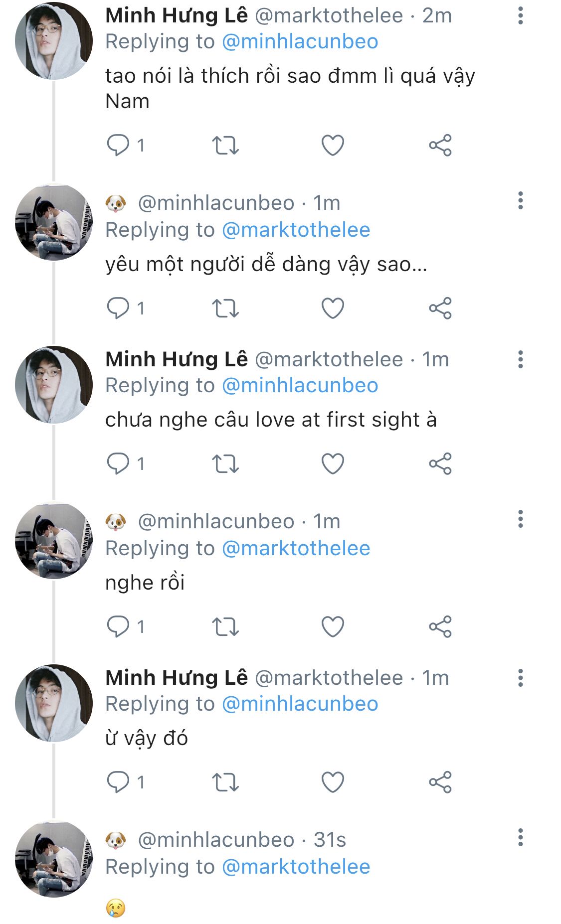Open more options on crying emoji tweet
The width and height of the screenshot is (561, 924).
coord(520,838)
